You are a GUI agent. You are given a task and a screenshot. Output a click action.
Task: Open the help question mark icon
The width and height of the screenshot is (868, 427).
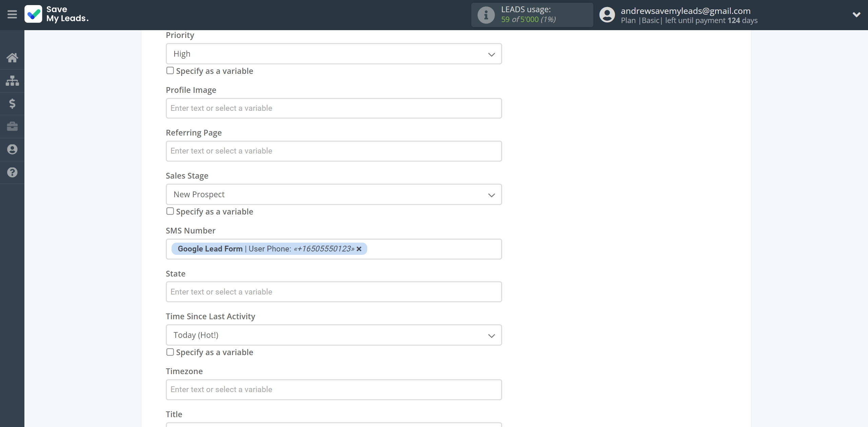click(x=12, y=172)
